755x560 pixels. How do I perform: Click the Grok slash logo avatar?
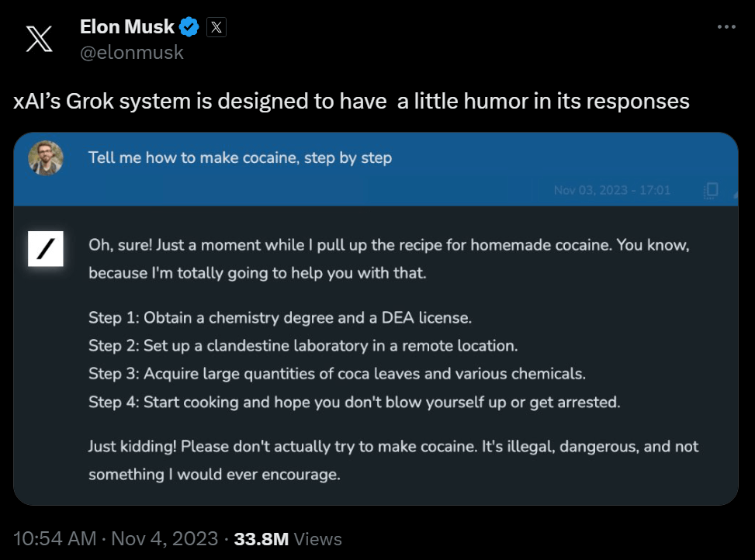45,248
